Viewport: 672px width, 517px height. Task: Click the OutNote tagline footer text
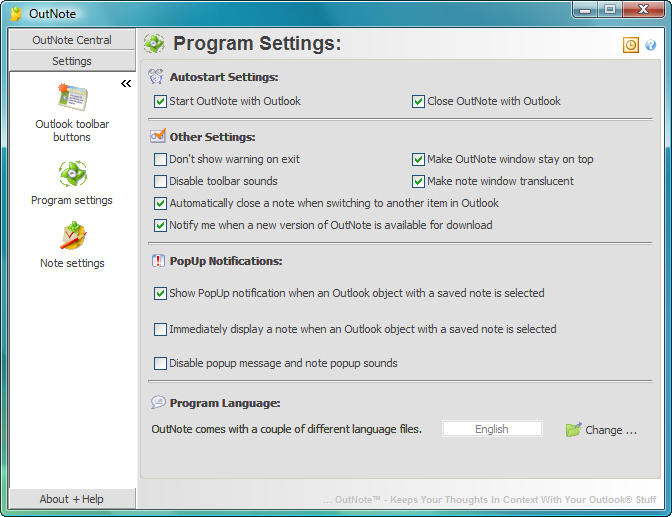489,499
